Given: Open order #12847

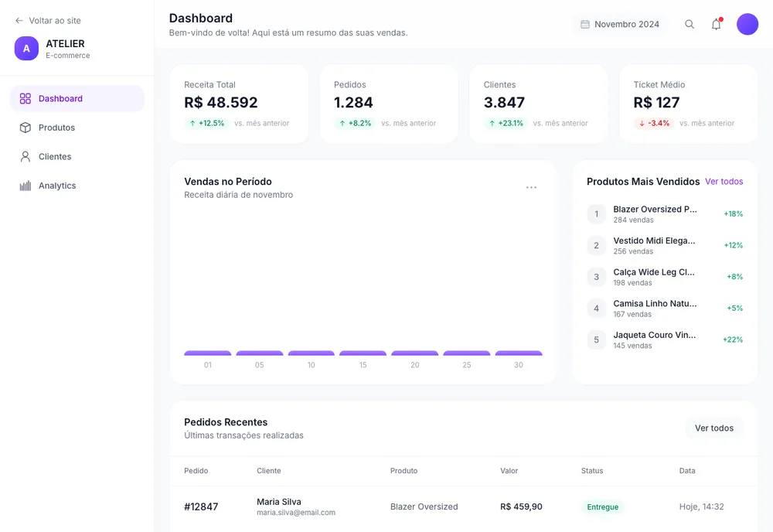Looking at the screenshot, I should click(201, 506).
